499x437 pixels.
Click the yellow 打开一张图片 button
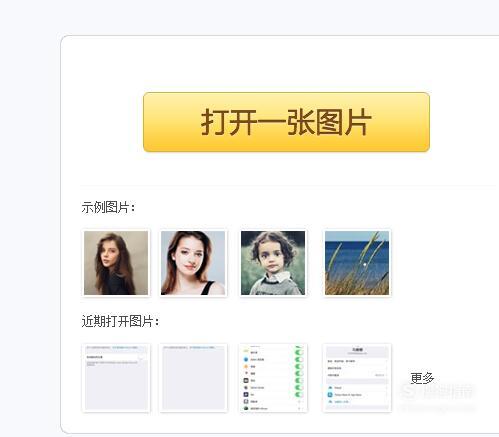tap(286, 122)
